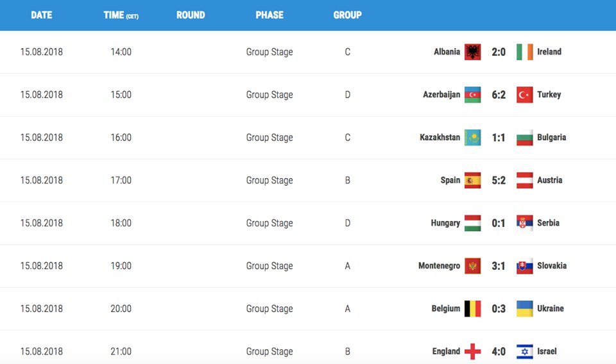The height and width of the screenshot is (364, 616).
Task: Select the Turkey flag icon
Action: [524, 95]
